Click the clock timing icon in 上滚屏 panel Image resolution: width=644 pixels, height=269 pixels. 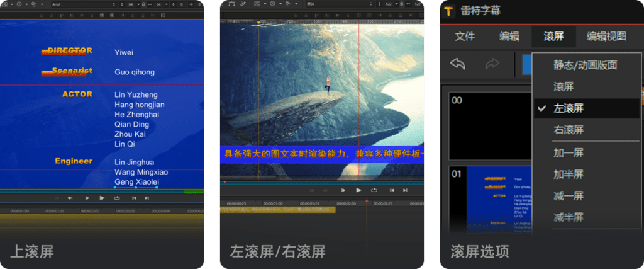[x=19, y=4]
